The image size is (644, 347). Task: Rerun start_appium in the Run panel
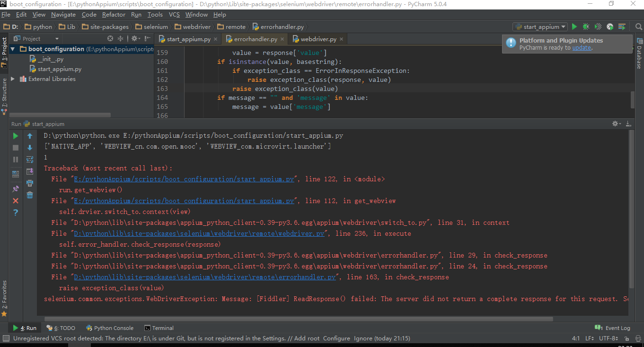coord(16,136)
